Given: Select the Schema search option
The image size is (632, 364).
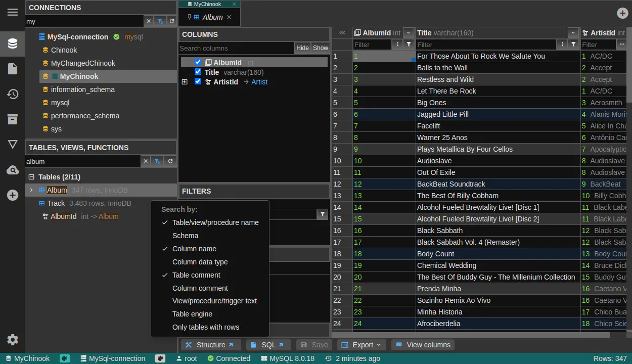Looking at the screenshot, I should coord(185,236).
